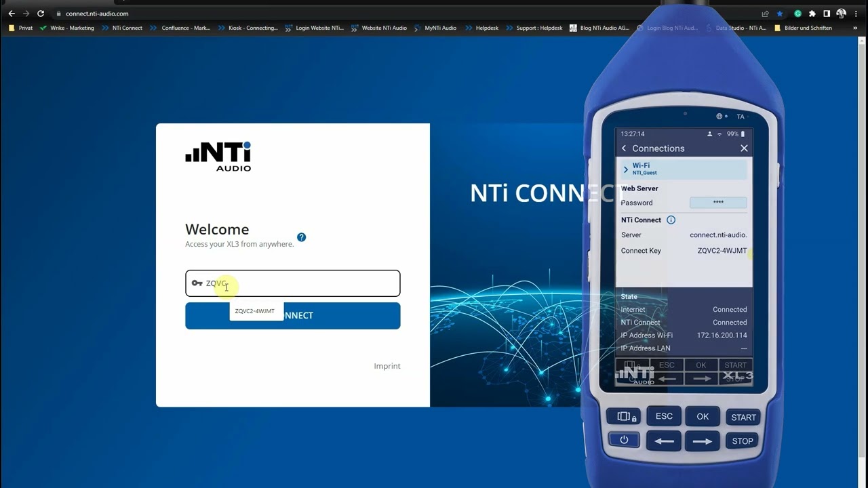The width and height of the screenshot is (868, 488).
Task: Focus the connect key input field
Action: pyautogui.click(x=293, y=283)
